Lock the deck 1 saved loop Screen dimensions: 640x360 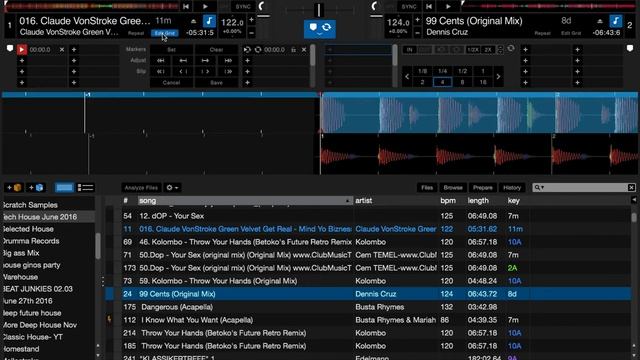(x=293, y=49)
